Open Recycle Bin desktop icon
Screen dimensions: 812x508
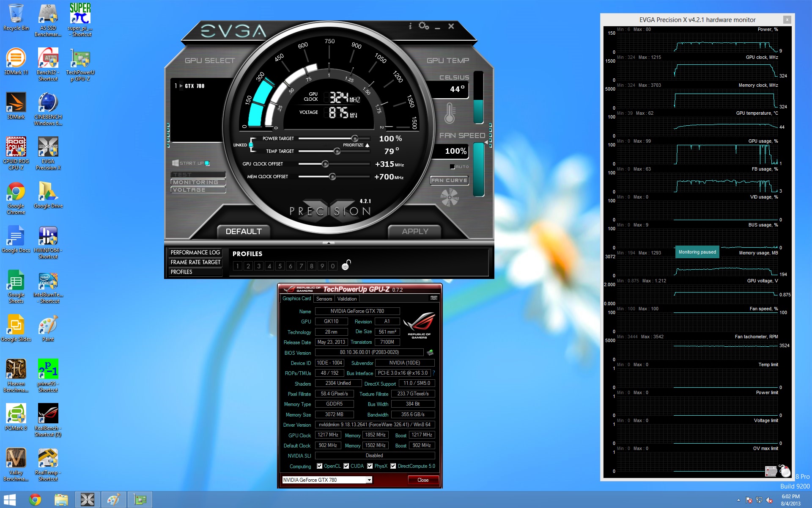point(16,17)
